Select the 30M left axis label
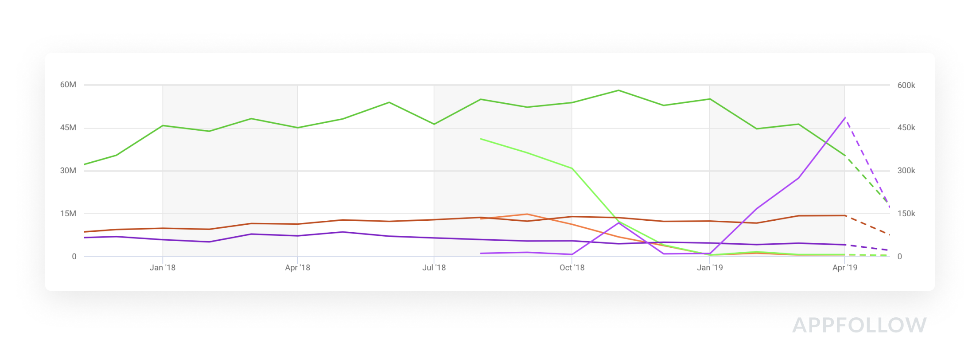 68,171
